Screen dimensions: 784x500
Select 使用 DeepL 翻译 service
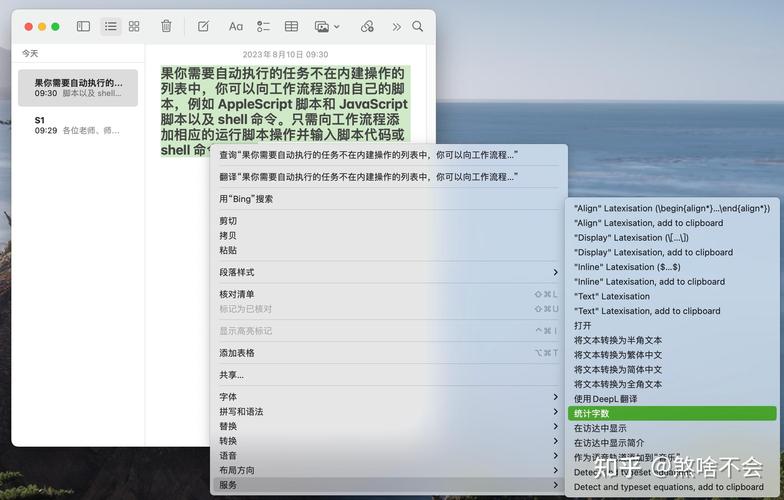[x=672, y=399]
